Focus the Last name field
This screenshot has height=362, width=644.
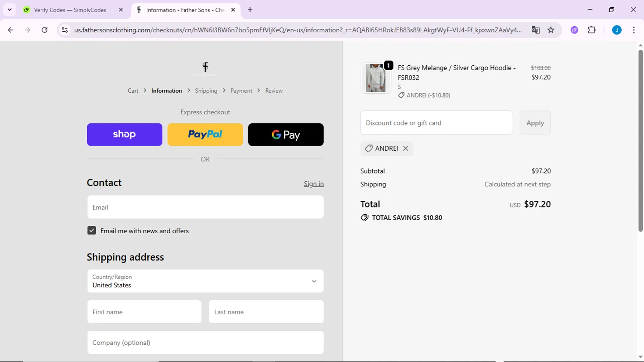click(x=266, y=312)
